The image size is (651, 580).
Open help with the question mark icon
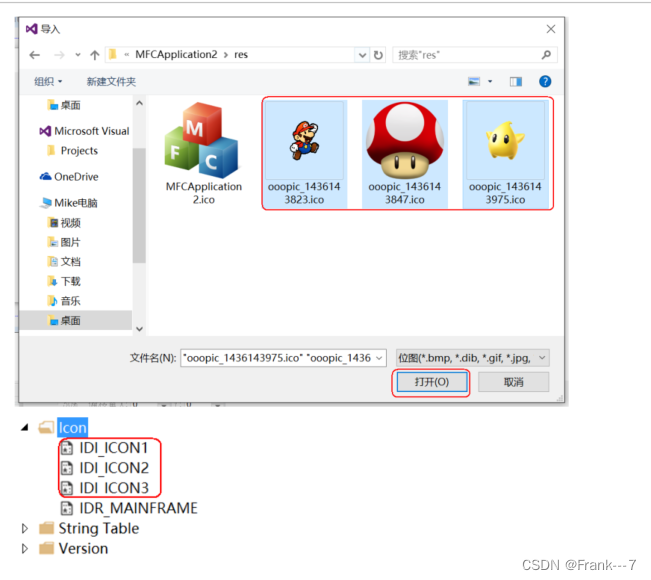(x=545, y=81)
